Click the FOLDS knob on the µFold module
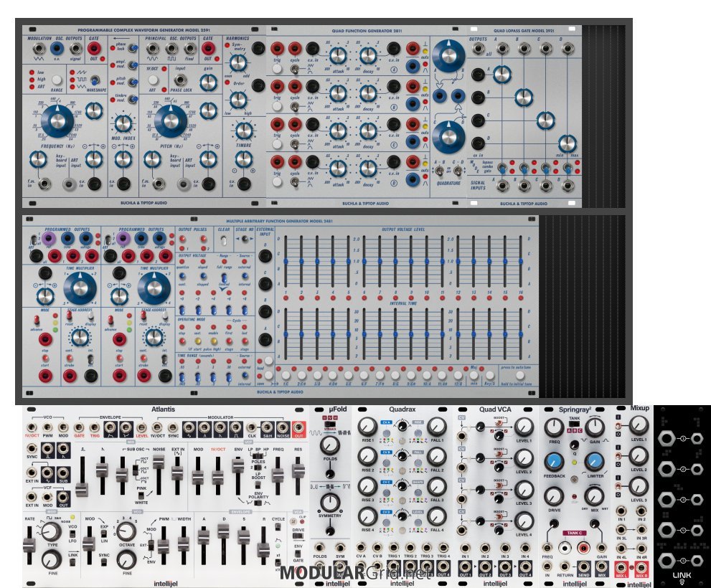Screen dimensions: 711x588 (x=329, y=445)
